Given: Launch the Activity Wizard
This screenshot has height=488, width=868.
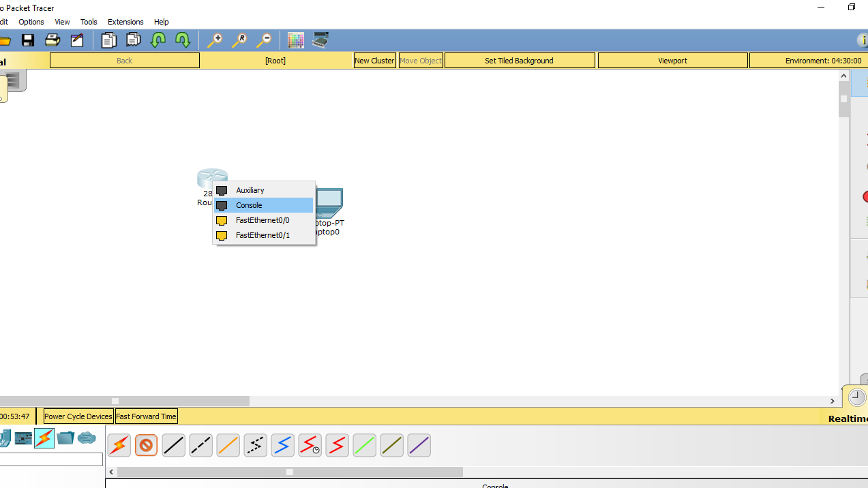Looking at the screenshot, I should [77, 40].
